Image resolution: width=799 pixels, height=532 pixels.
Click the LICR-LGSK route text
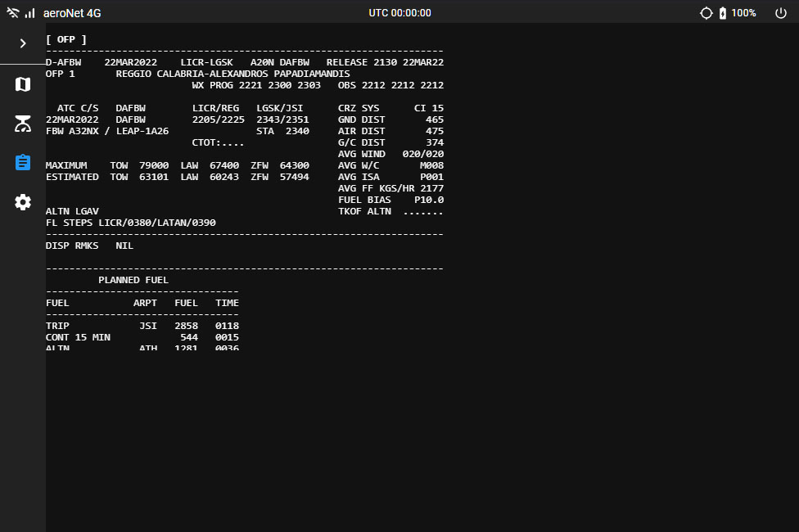click(x=206, y=62)
